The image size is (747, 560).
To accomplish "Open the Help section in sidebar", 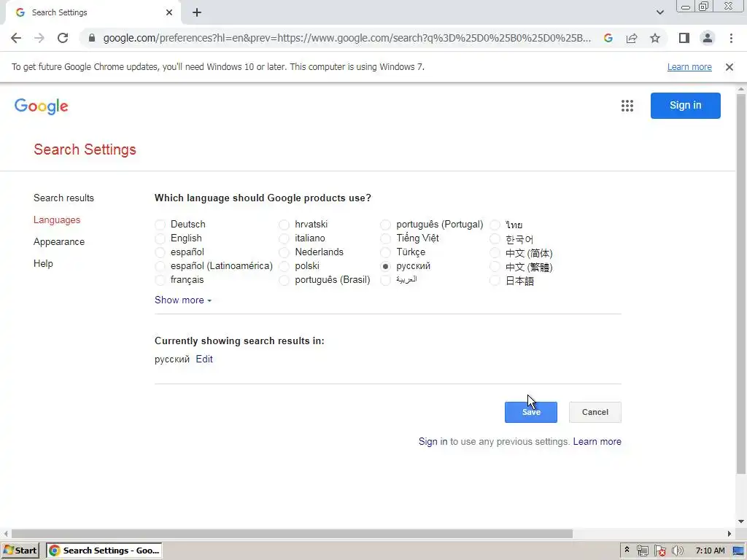I will point(43,263).
